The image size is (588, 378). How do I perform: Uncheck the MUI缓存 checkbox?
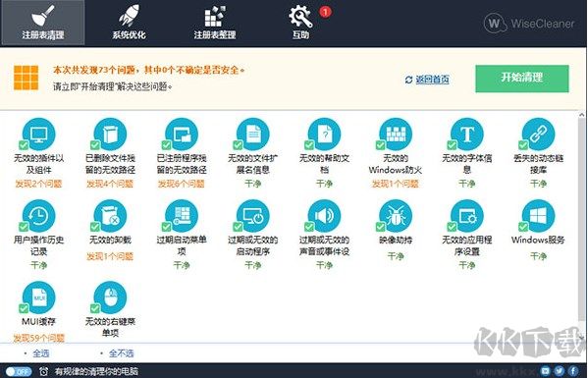click(x=24, y=308)
